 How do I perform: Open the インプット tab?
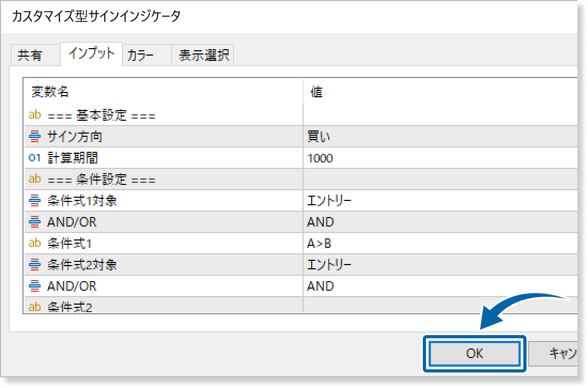[x=91, y=55]
